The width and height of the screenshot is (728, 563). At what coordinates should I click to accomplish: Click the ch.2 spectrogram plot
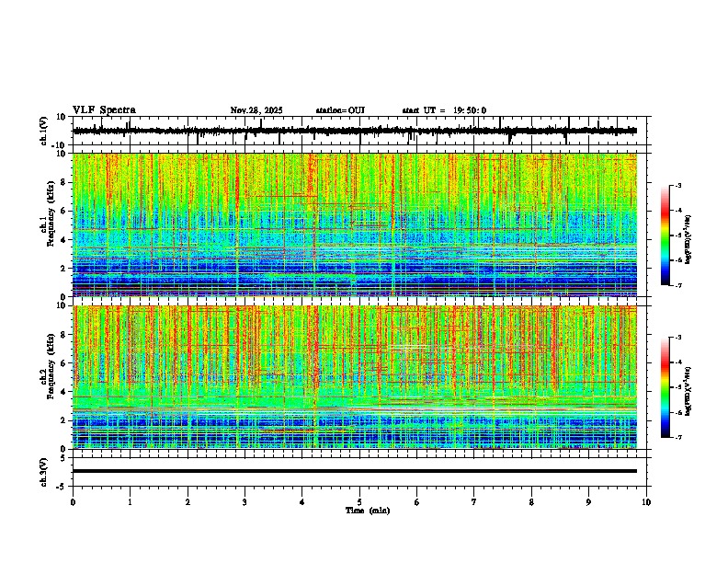[x=355, y=377]
